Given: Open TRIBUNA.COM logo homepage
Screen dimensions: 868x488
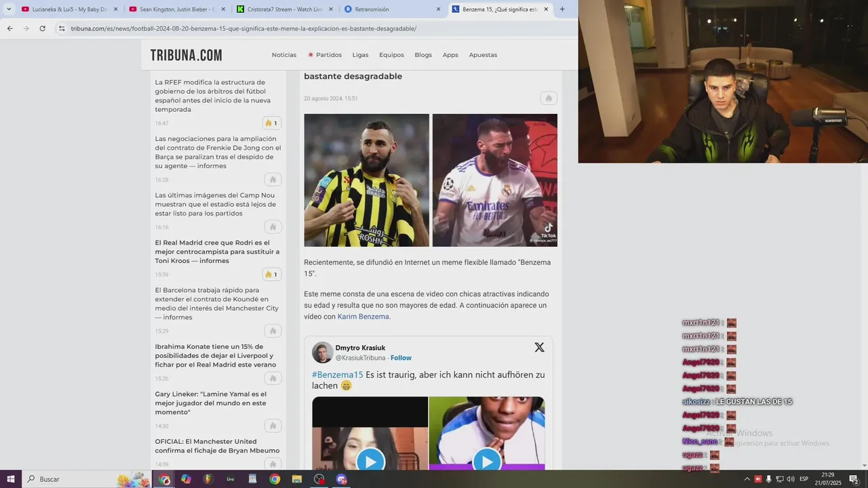Looking at the screenshot, I should pos(186,55).
